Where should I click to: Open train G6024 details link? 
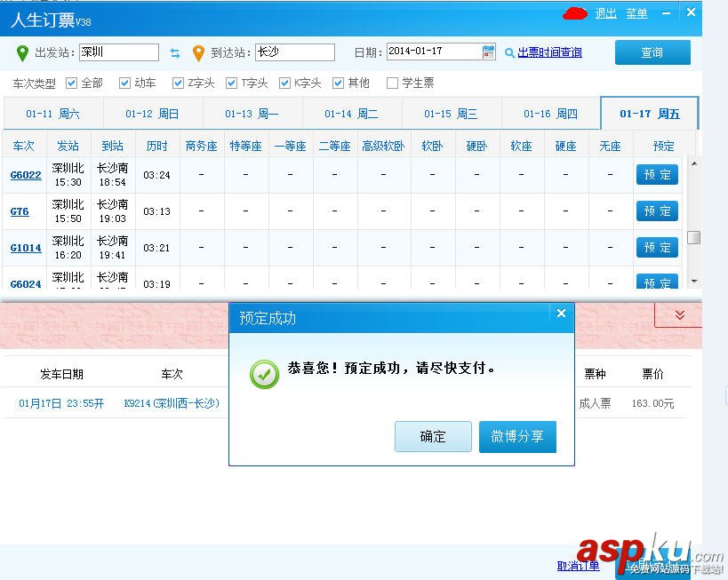(x=26, y=284)
